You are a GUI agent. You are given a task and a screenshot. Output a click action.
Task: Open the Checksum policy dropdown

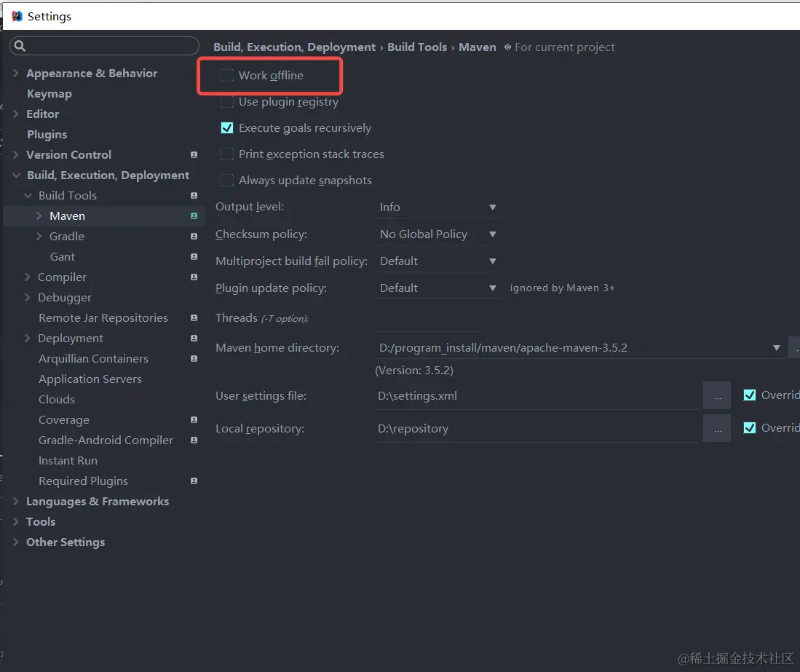pyautogui.click(x=437, y=234)
